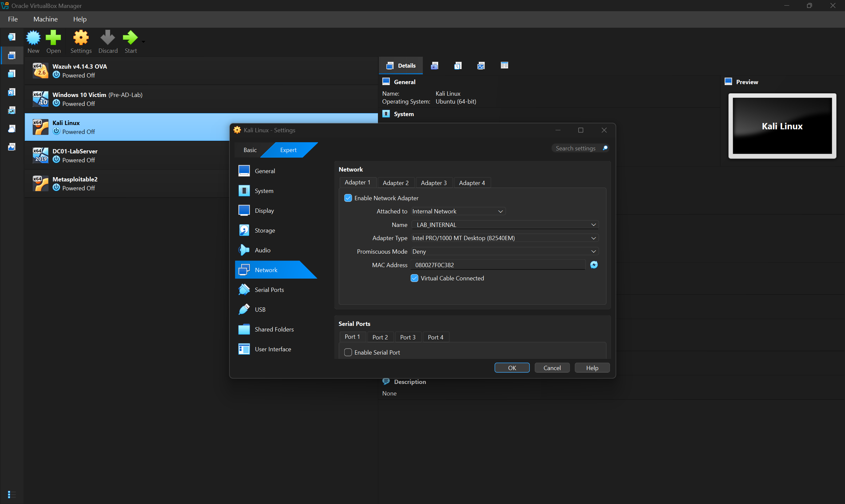Open the Logs clock tab icon
Image resolution: width=845 pixels, height=504 pixels.
click(458, 66)
